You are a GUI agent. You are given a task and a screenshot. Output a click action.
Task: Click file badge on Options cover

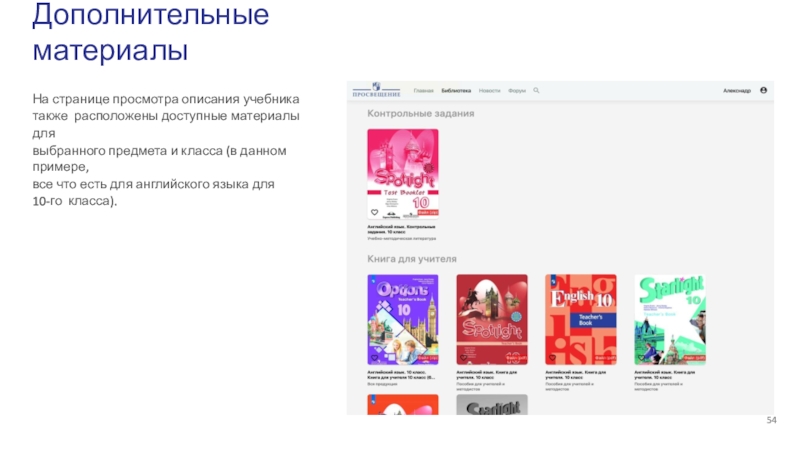(x=428, y=358)
